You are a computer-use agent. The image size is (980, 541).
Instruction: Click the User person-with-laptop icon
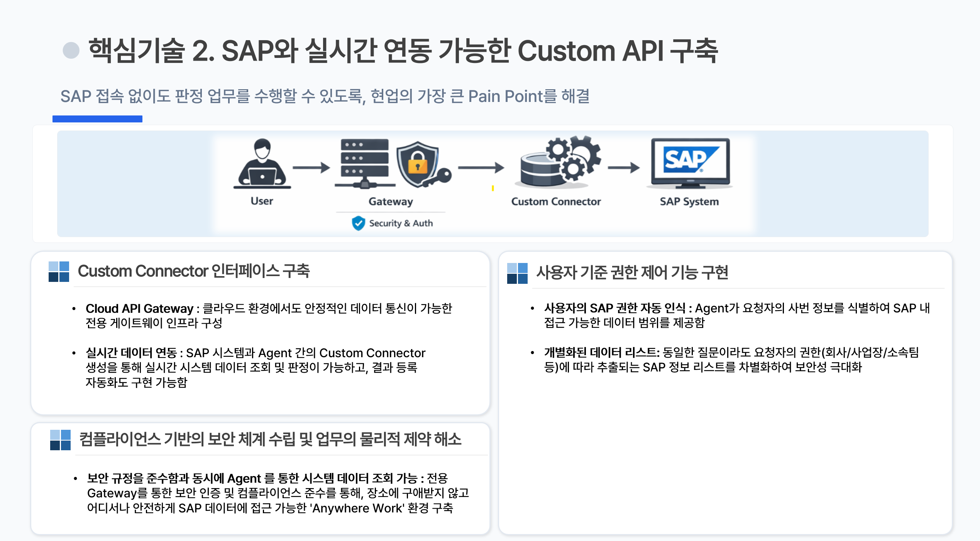262,163
